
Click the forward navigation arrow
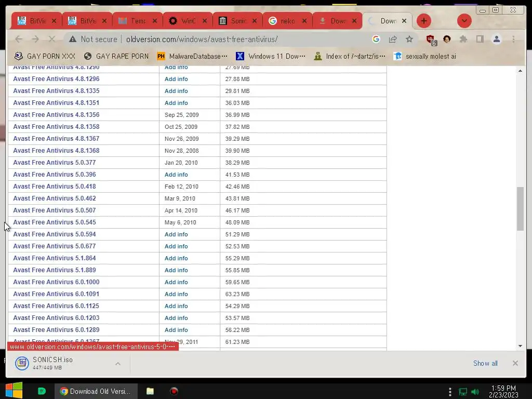pos(35,39)
